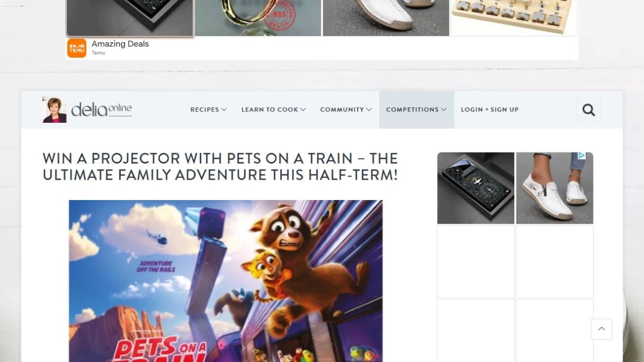644x362 pixels.
Task: Click the AdChoices icon on sidebar ad
Action: pyautogui.click(x=581, y=156)
